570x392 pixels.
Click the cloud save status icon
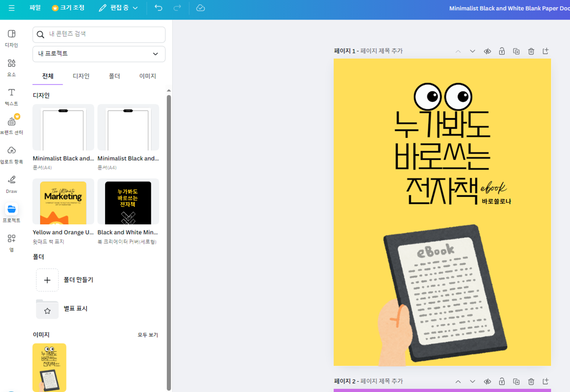point(201,8)
